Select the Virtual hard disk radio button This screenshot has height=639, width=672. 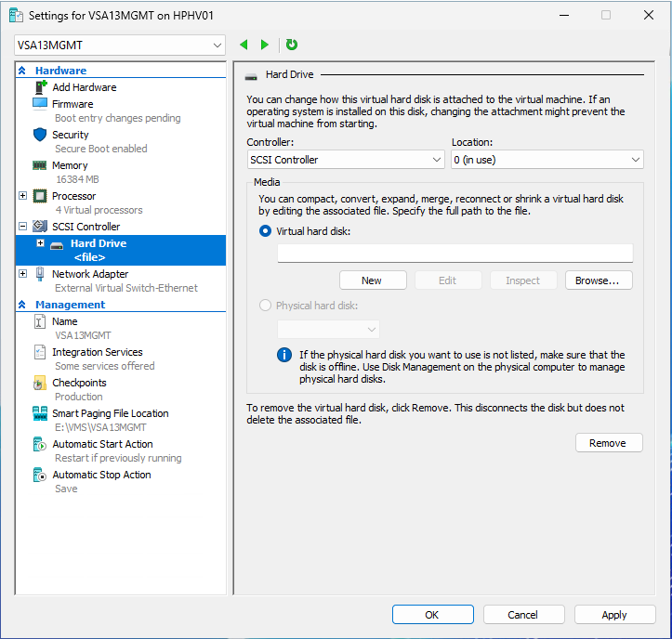click(266, 231)
